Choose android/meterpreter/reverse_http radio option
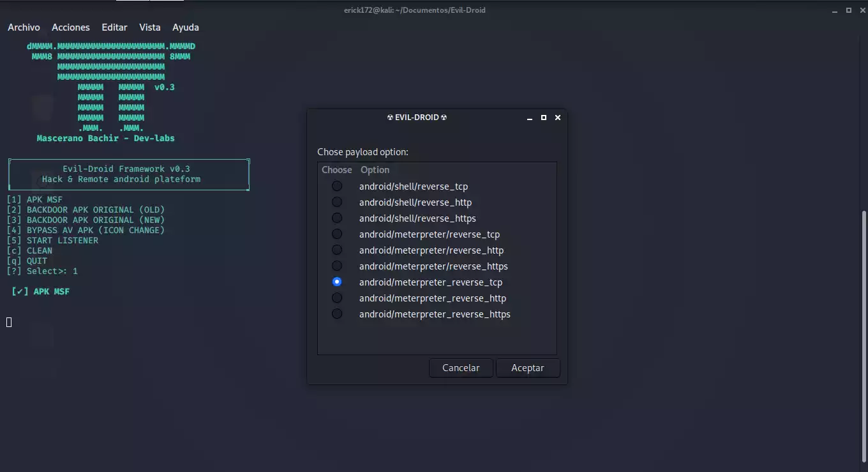The height and width of the screenshot is (472, 868). (337, 250)
